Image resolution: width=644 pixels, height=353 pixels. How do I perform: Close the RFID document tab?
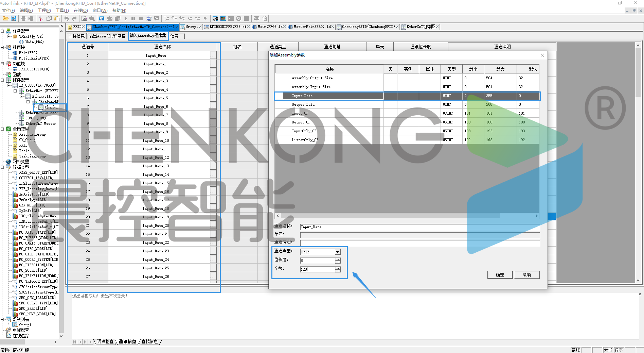[83, 27]
